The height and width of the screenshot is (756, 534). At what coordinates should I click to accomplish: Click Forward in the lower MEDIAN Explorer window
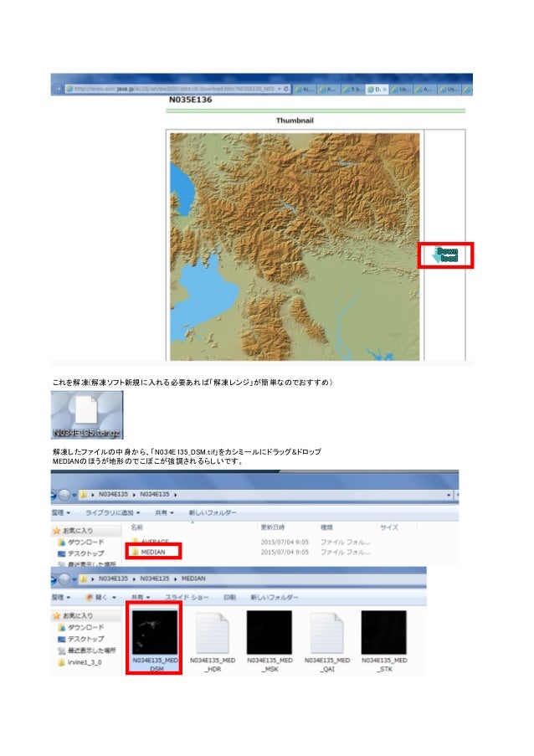click(x=64, y=579)
